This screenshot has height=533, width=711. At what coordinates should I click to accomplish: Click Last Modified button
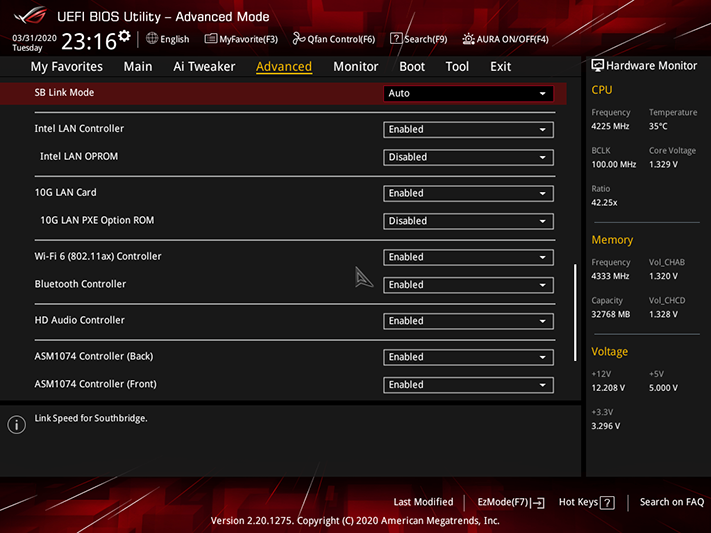pyautogui.click(x=423, y=502)
